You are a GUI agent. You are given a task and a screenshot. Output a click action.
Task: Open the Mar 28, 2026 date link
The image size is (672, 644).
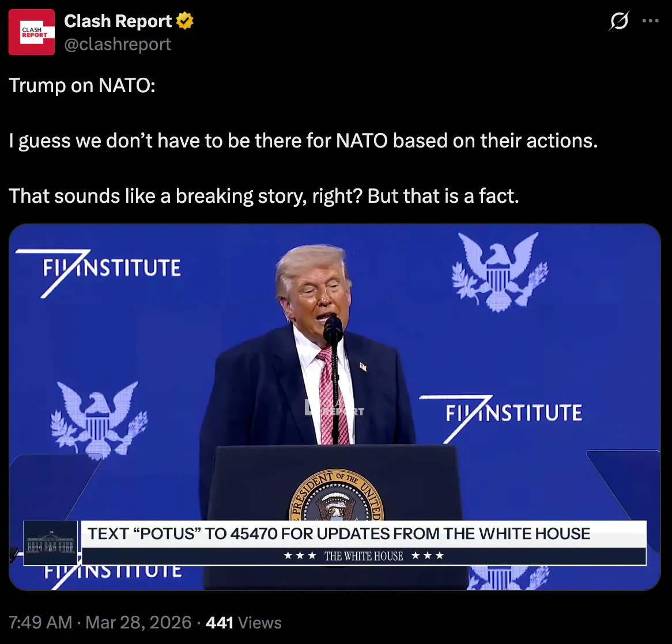point(138,623)
